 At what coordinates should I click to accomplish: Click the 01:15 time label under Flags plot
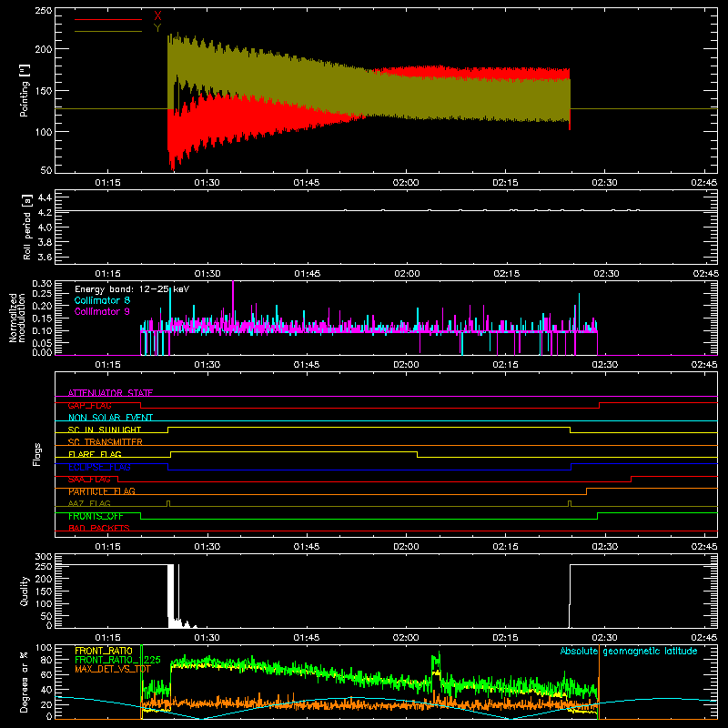(x=107, y=547)
